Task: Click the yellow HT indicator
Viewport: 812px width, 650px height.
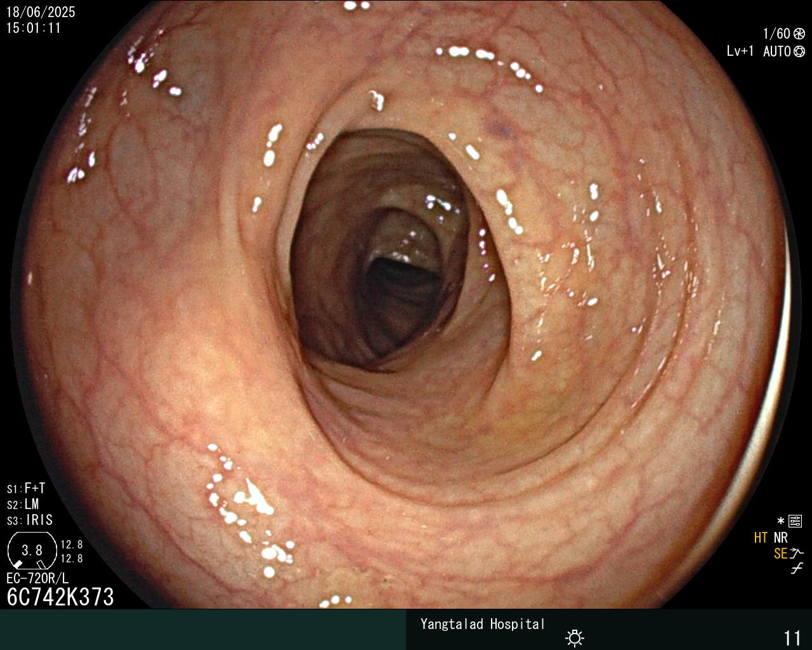Action: (x=761, y=538)
